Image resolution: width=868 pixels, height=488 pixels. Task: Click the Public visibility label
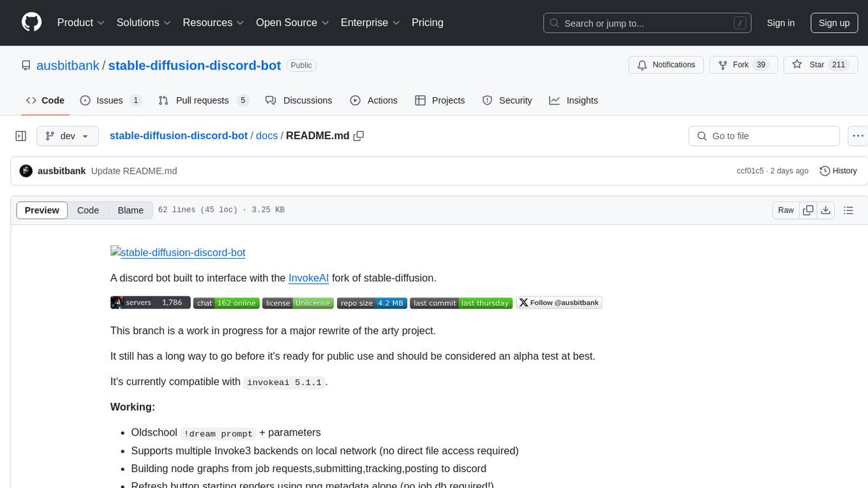[x=301, y=65]
